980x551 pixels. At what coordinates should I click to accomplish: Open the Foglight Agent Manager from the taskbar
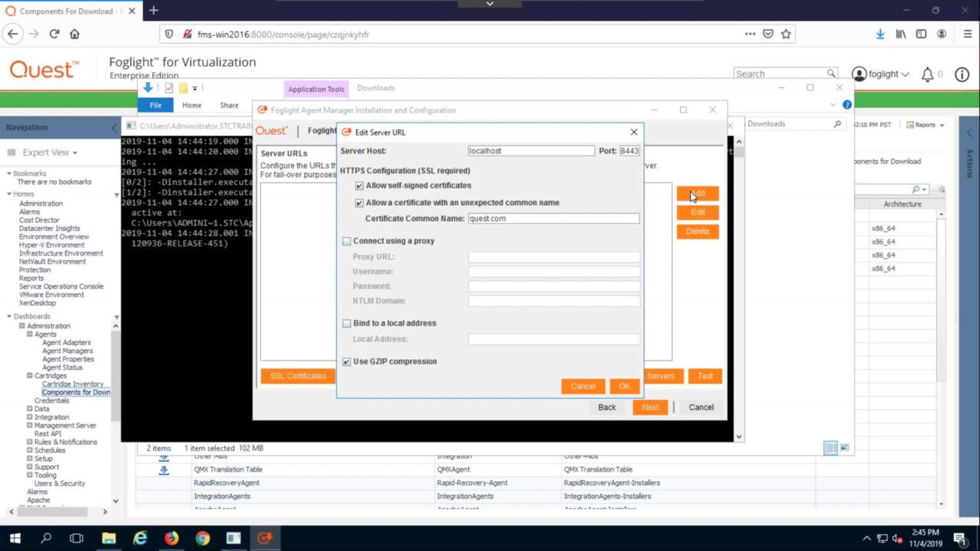(265, 539)
